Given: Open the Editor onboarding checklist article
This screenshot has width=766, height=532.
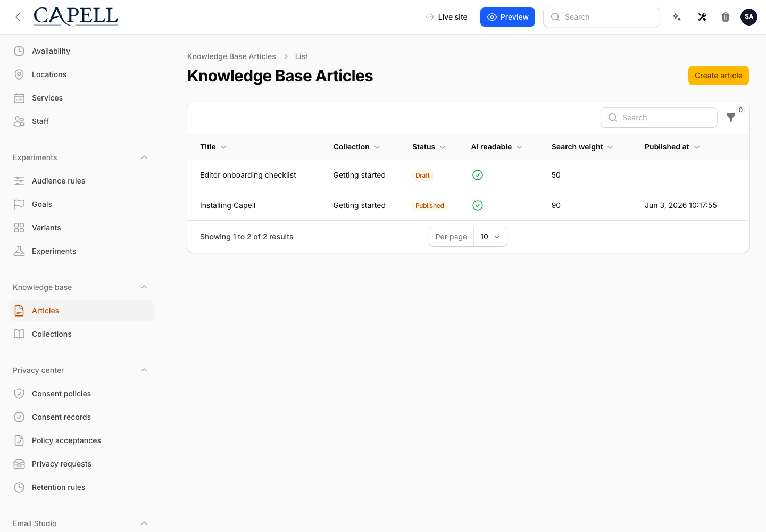Looking at the screenshot, I should pyautogui.click(x=248, y=175).
